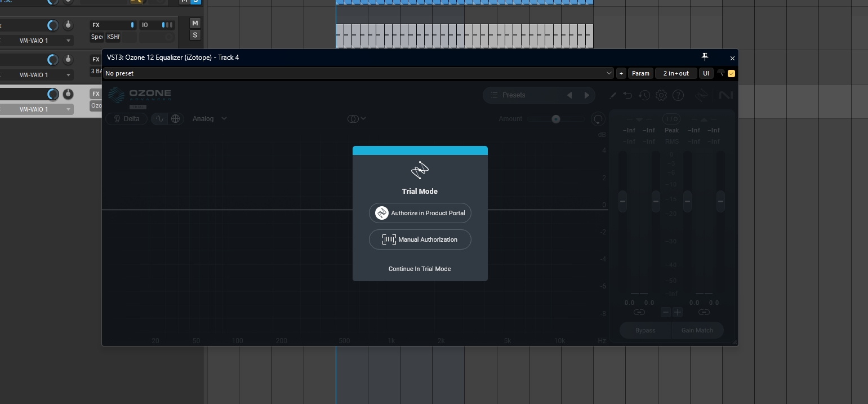The width and height of the screenshot is (868, 404).
Task: Open the VM-VAIO 1 dropdown on the 3 BA track
Action: click(37, 75)
